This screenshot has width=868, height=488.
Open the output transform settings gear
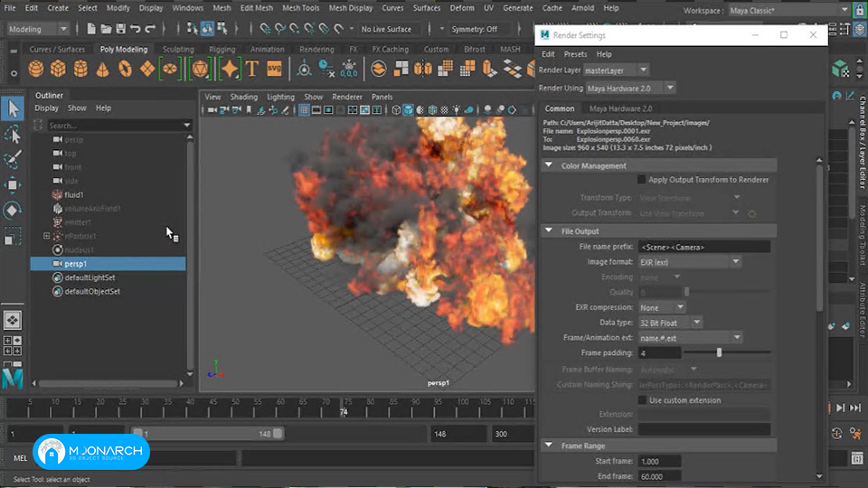(x=751, y=213)
